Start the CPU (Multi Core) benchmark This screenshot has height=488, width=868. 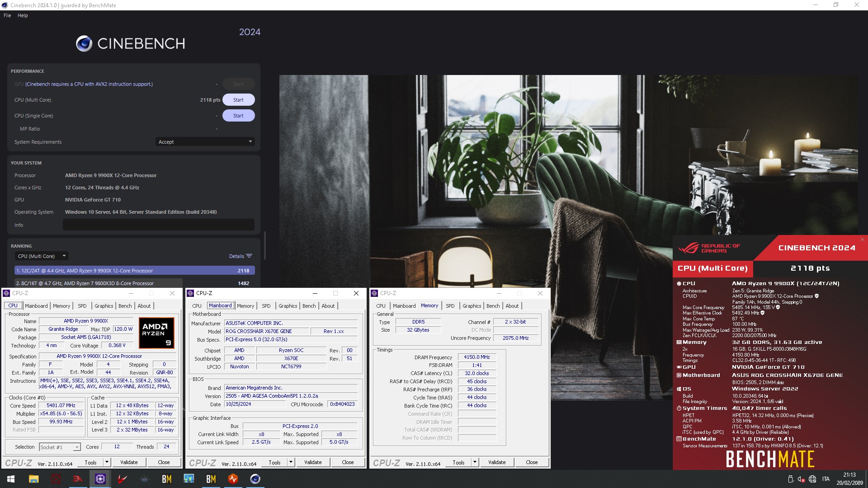(238, 100)
